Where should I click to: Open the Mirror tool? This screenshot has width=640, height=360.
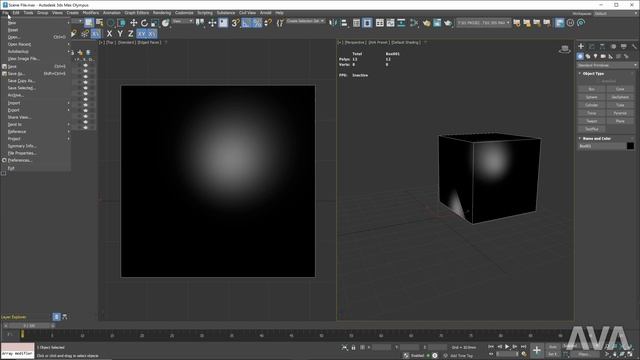click(333, 23)
